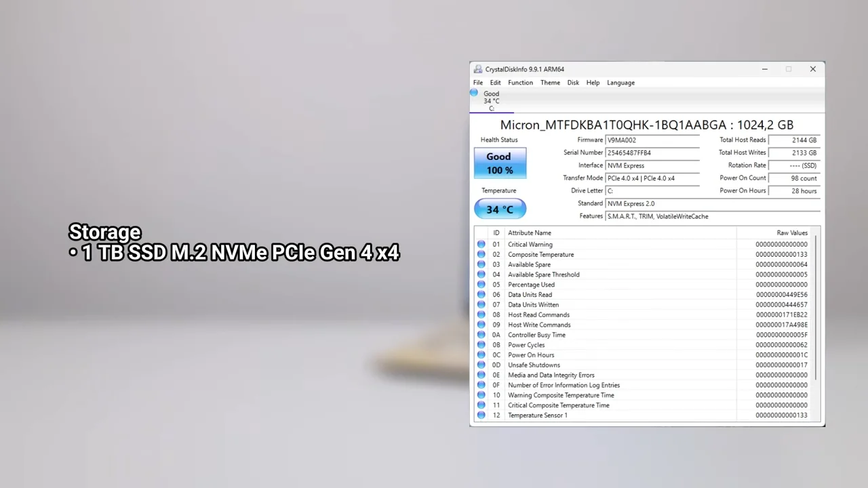Click status circle for Host Write Commands row
The width and height of the screenshot is (868, 488).
coord(481,325)
